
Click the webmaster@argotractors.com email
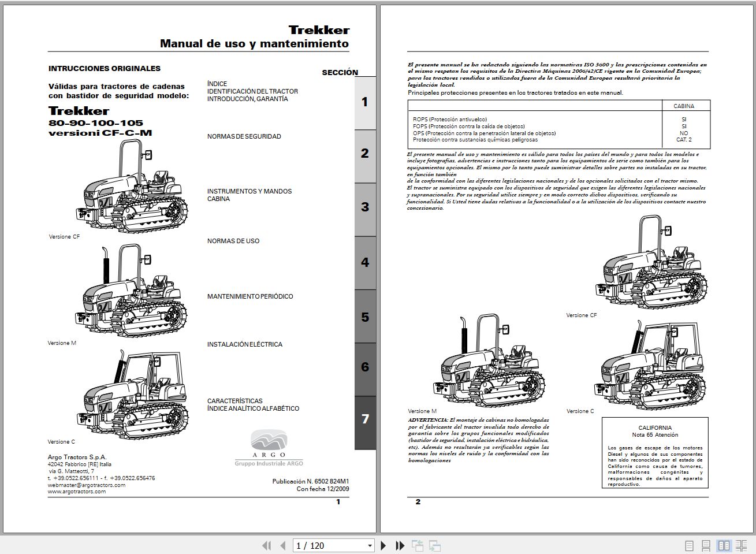[87, 485]
